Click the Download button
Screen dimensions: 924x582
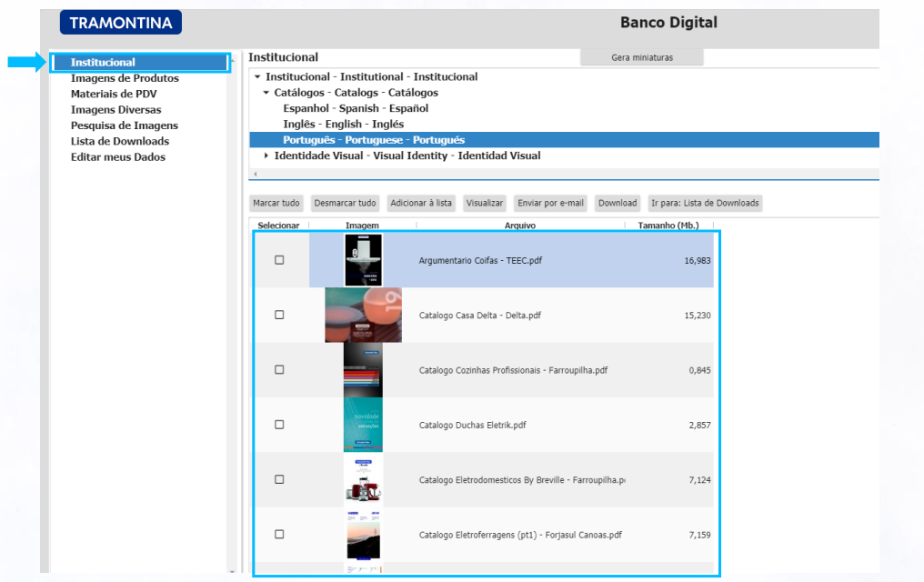[618, 203]
